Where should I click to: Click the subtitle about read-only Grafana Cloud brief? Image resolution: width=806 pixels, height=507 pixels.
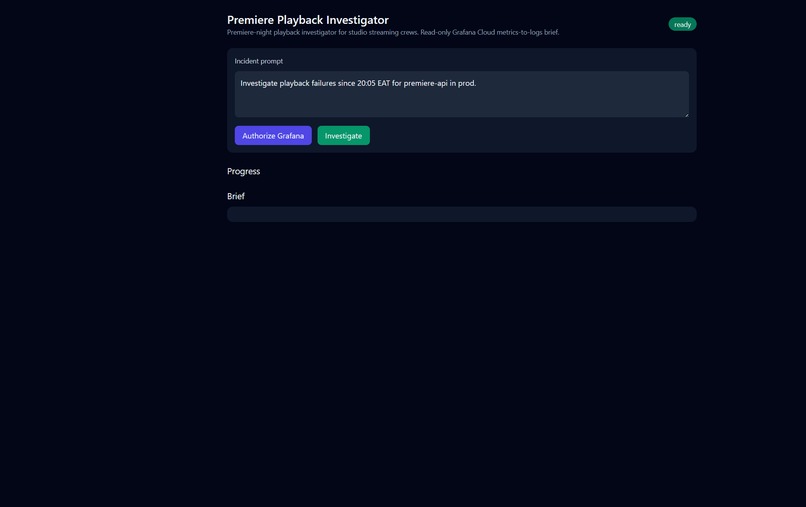393,32
